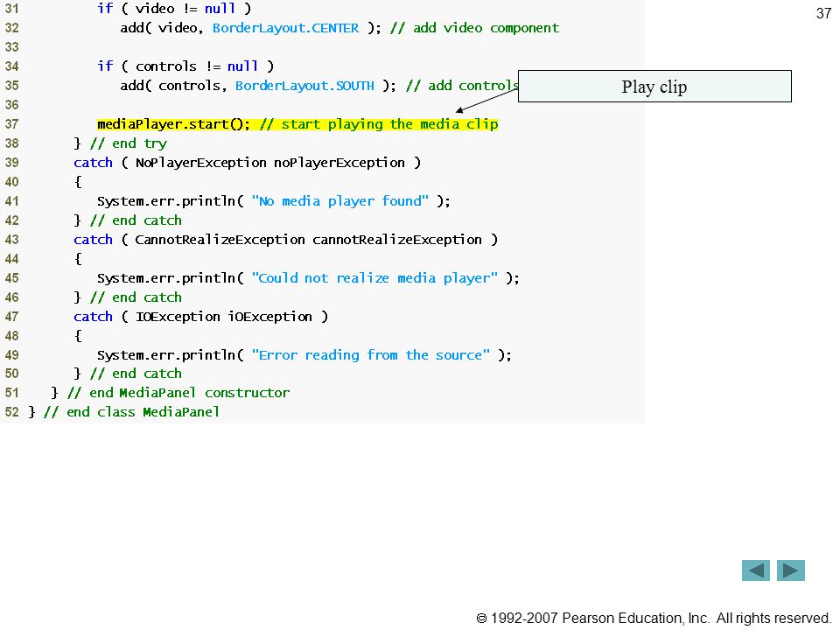
Task: Click the catch IOException line
Action: tap(201, 317)
